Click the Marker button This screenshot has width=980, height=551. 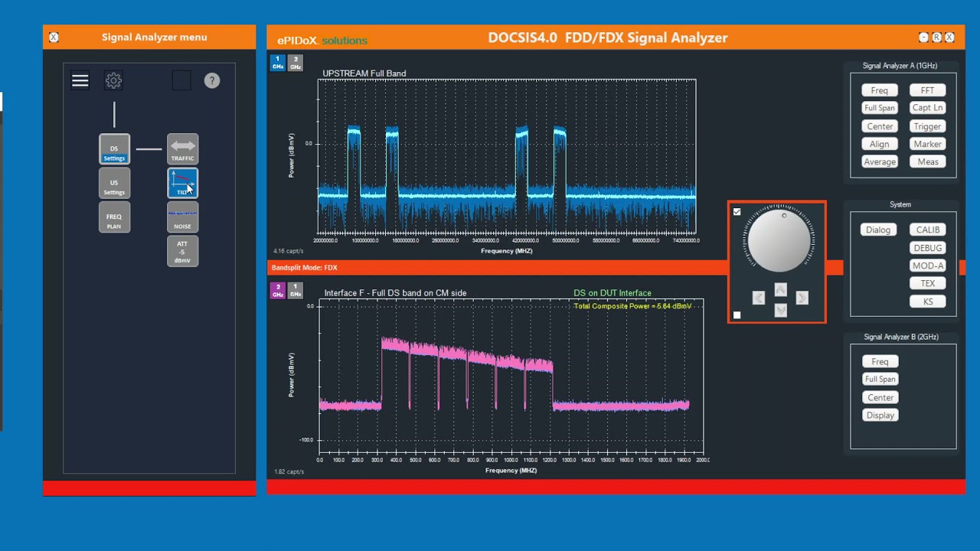click(927, 144)
